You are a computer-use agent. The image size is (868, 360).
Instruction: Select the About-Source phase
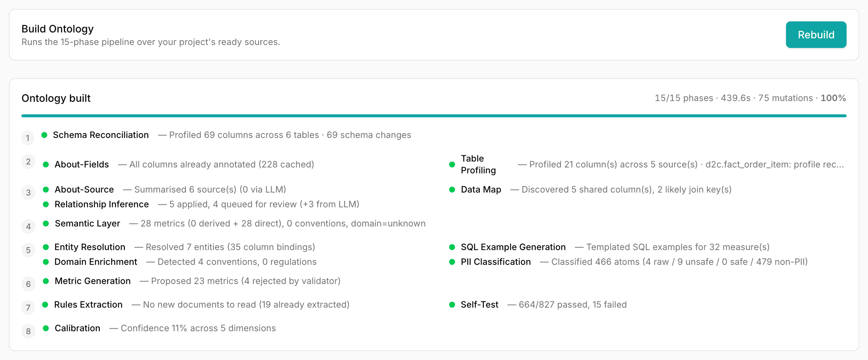coord(84,190)
